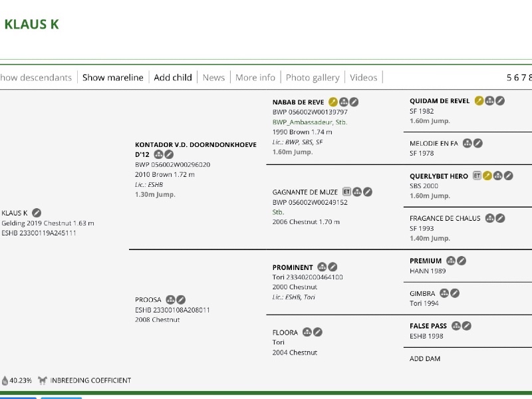The height and width of the screenshot is (399, 532).
Task: Open GAGNANTE DE MUZE progeny tree icon
Action: click(357, 192)
